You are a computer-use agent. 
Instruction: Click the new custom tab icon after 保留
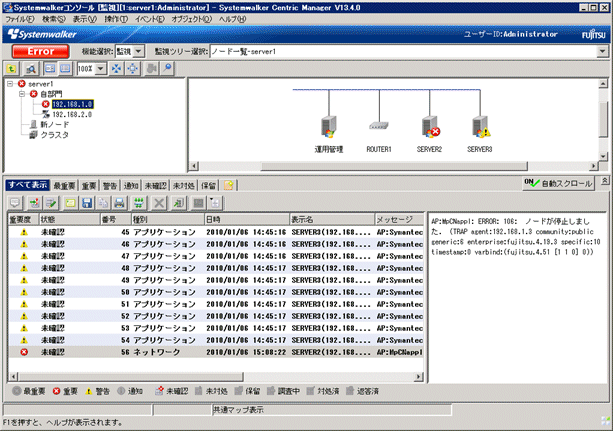(229, 185)
